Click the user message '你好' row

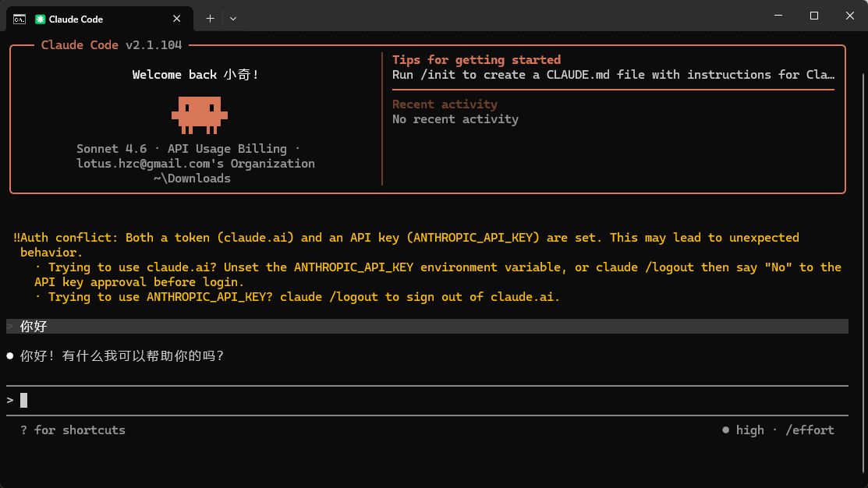click(x=427, y=327)
